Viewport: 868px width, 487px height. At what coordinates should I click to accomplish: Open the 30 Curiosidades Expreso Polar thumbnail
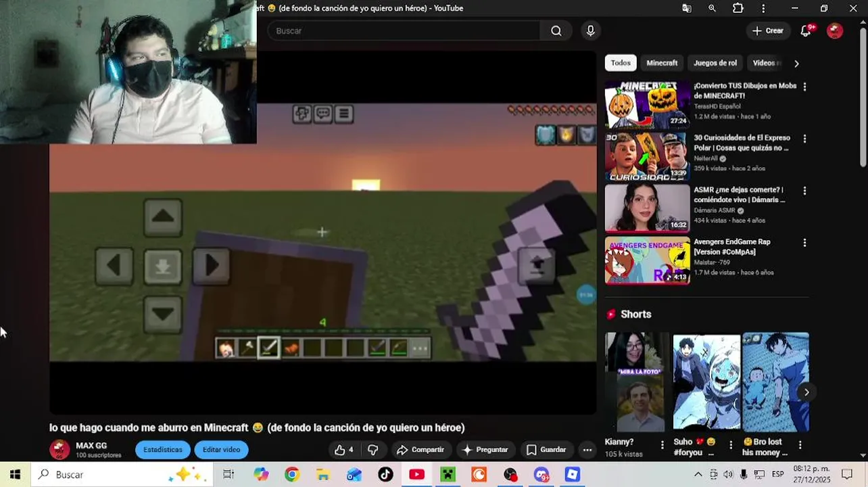(647, 156)
